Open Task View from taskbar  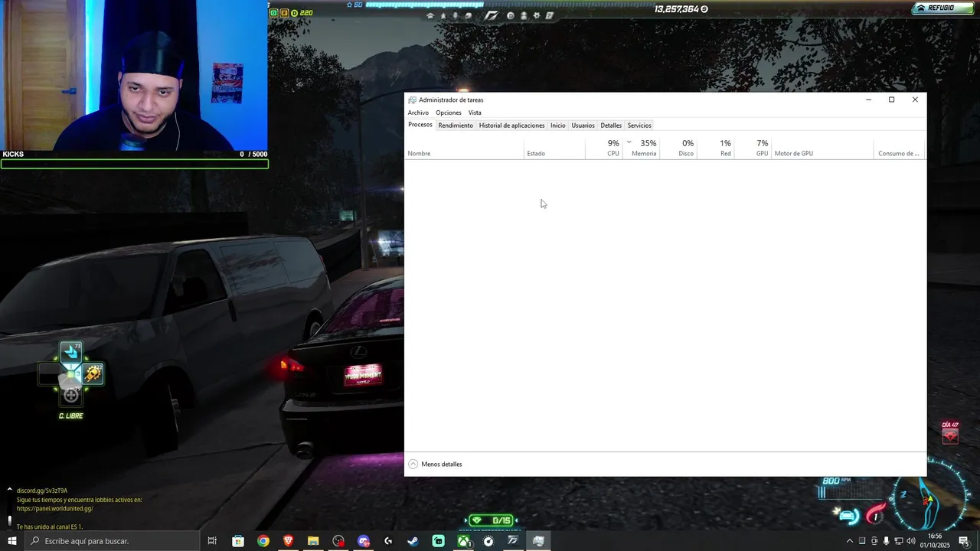[x=212, y=541]
